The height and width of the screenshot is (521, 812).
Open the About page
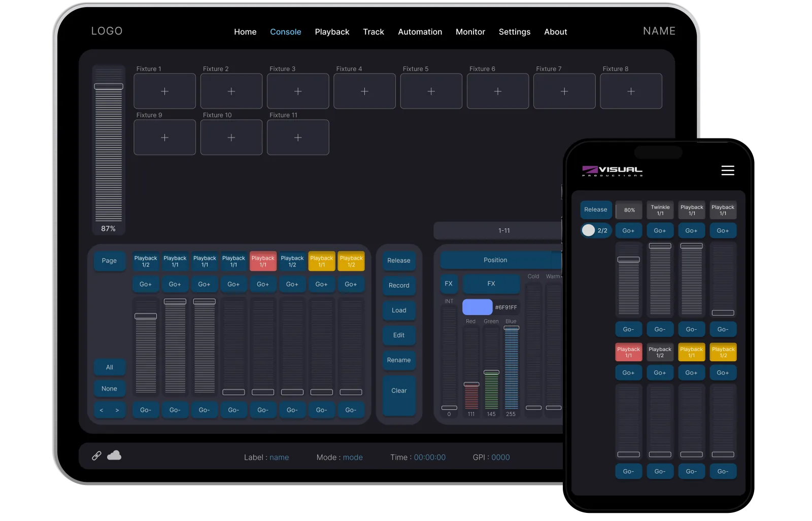point(556,32)
